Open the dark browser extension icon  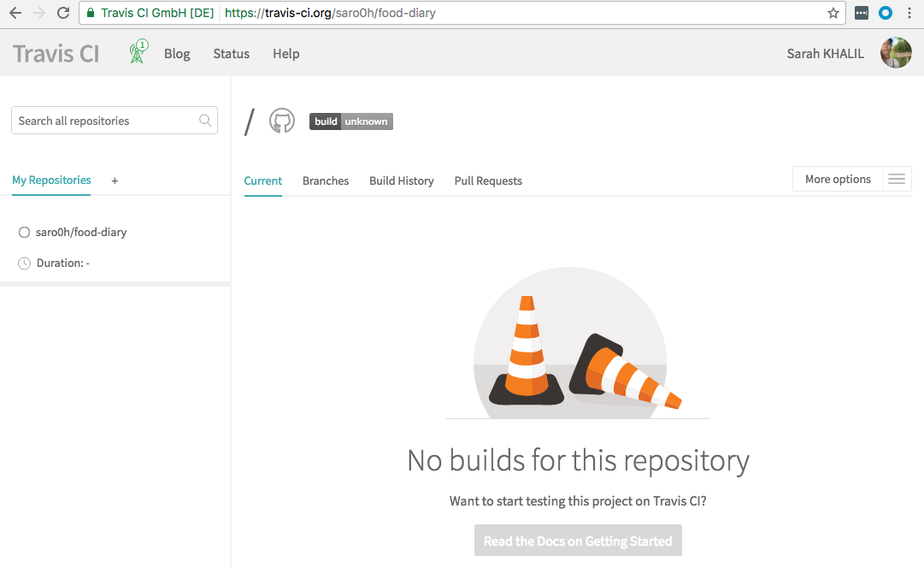[862, 13]
